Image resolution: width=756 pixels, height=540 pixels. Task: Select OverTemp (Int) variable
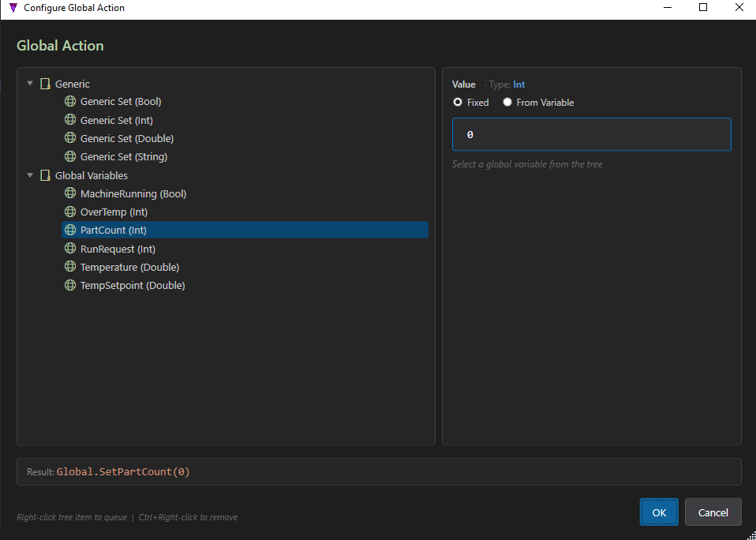click(x=114, y=212)
